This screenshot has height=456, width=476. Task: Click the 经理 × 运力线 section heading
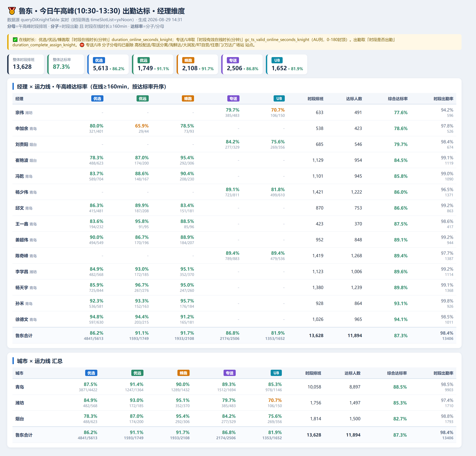pyautogui.click(x=92, y=87)
